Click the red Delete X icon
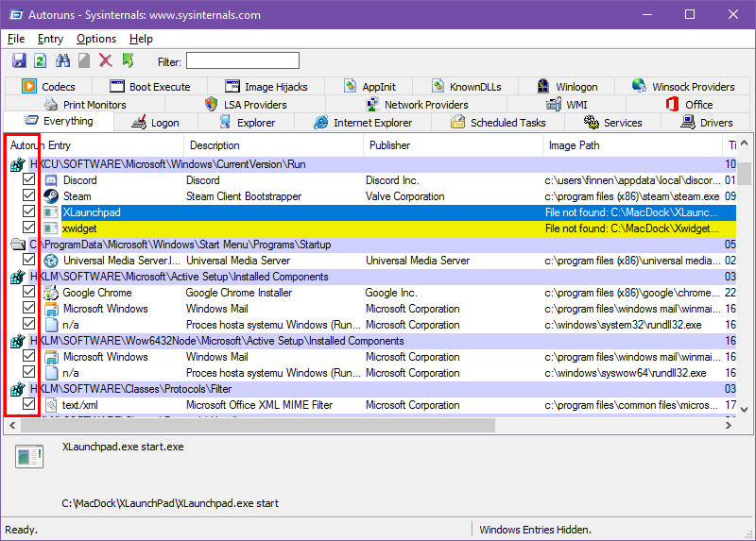This screenshot has height=541, width=756. 105,60
